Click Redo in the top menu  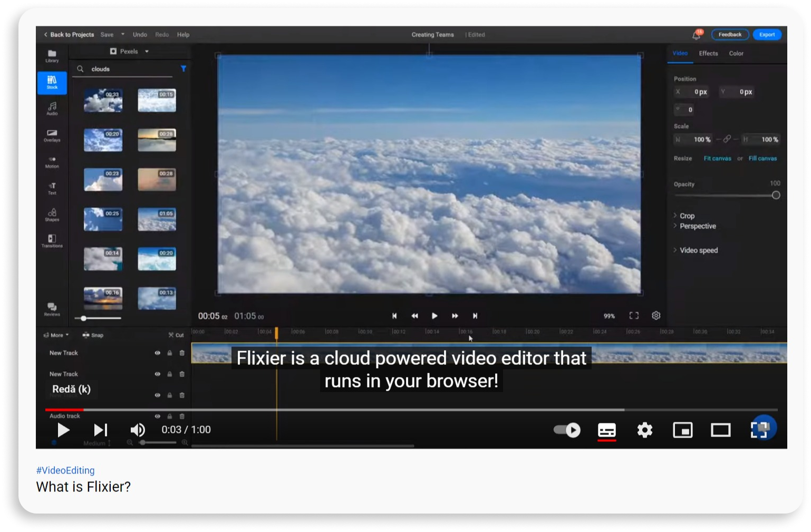(x=162, y=35)
